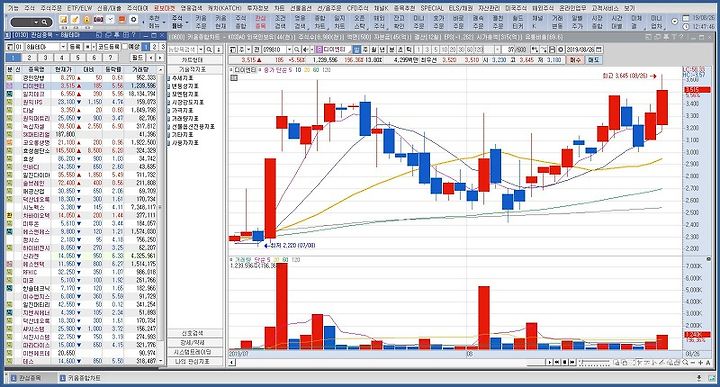
Task: Open the chart stock code dropdown
Action: (289, 50)
